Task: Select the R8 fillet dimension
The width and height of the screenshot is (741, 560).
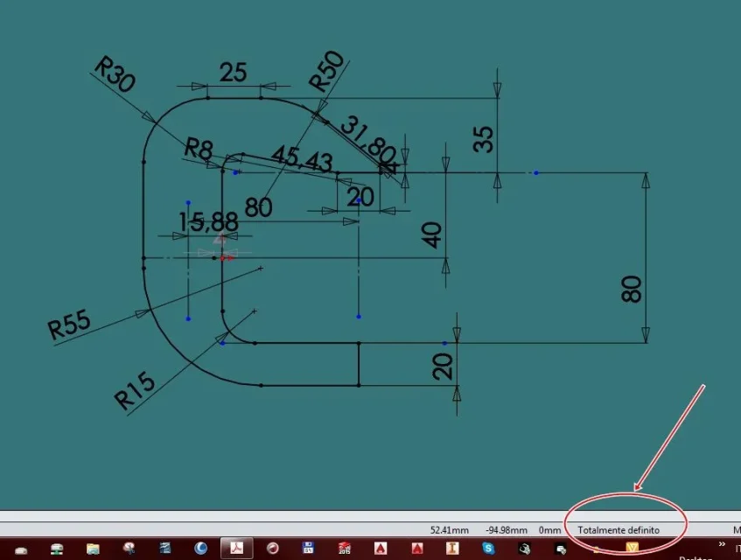Action: 198,149
